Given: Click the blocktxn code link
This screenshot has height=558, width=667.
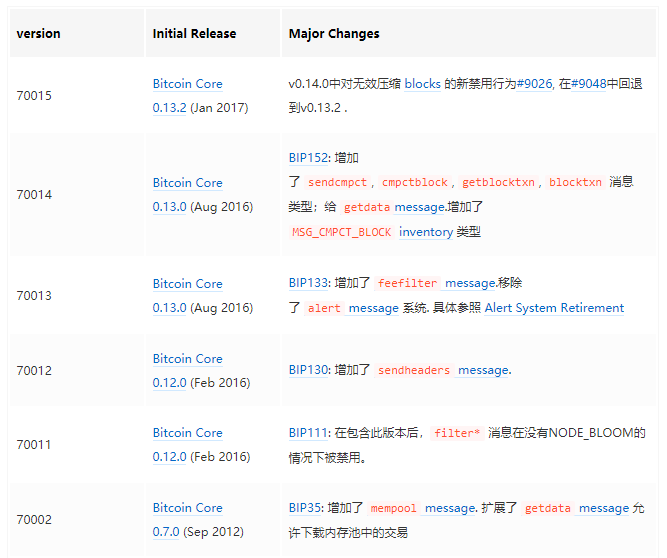Looking at the screenshot, I should pyautogui.click(x=575, y=182).
